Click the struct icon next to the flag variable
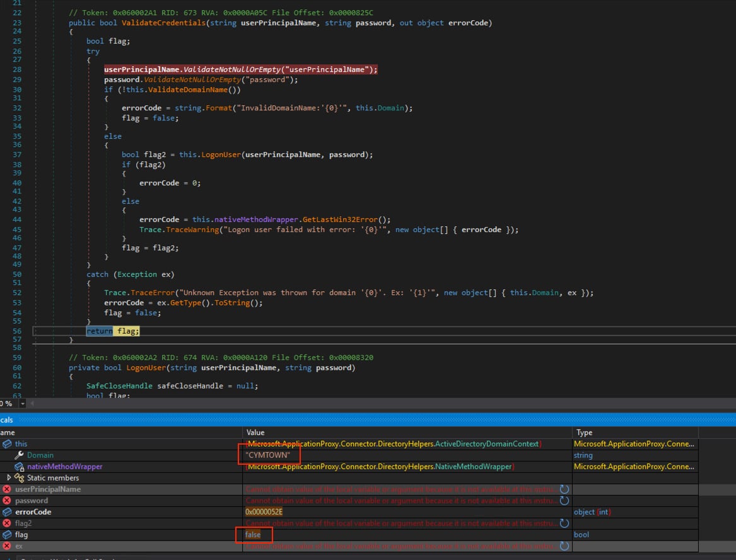This screenshot has height=560, width=736. pos(6,534)
